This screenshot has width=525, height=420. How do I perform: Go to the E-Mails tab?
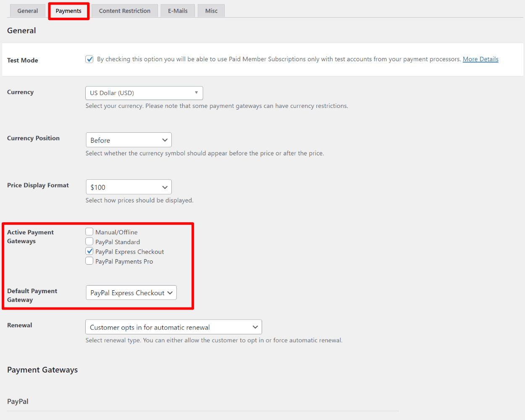(x=178, y=11)
